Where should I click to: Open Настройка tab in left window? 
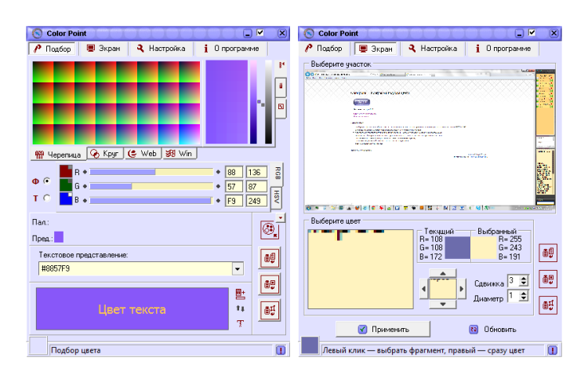pos(162,49)
